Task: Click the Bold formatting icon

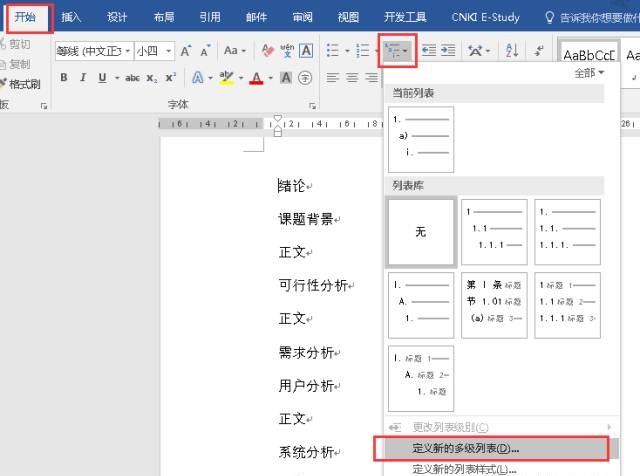Action: (x=64, y=78)
